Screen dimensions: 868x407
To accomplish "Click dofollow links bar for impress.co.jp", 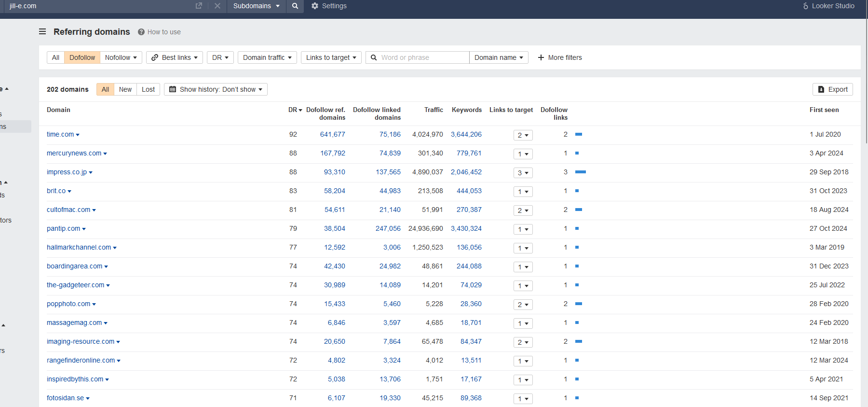I will (581, 172).
